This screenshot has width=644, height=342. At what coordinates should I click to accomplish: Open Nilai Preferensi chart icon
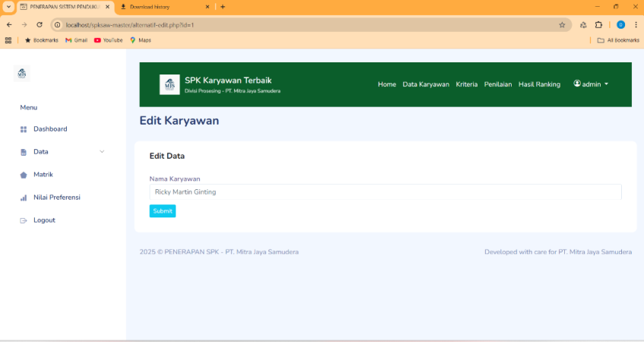[x=24, y=198]
